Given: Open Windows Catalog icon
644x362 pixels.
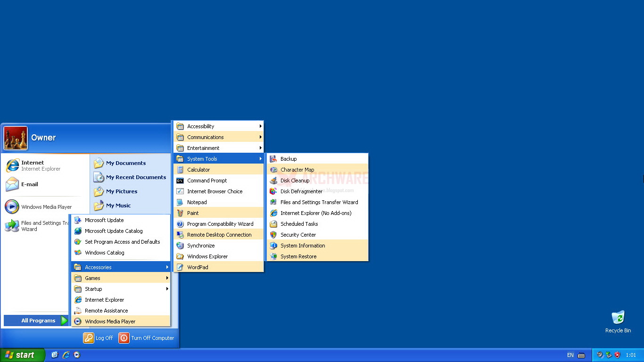Looking at the screenshot, I should [78, 253].
